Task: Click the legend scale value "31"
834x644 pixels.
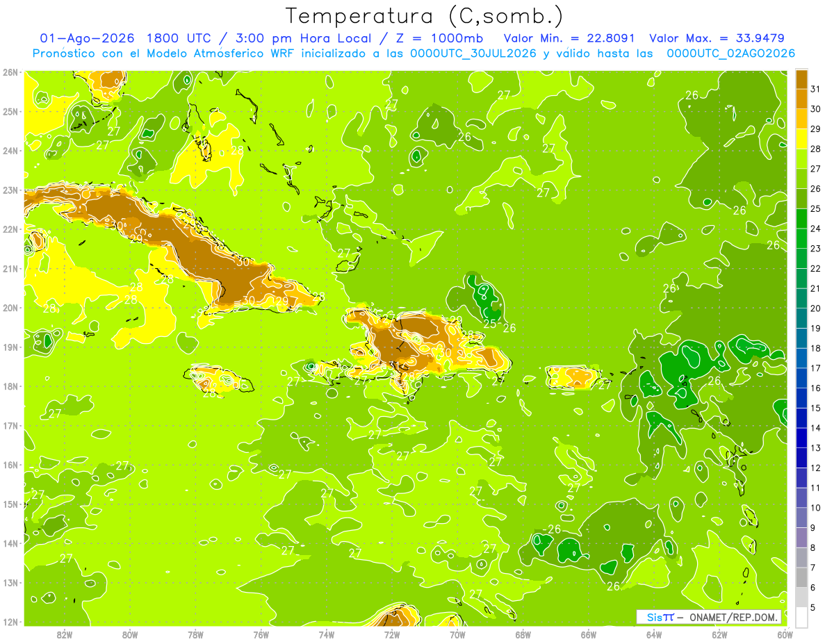Action: pos(816,88)
